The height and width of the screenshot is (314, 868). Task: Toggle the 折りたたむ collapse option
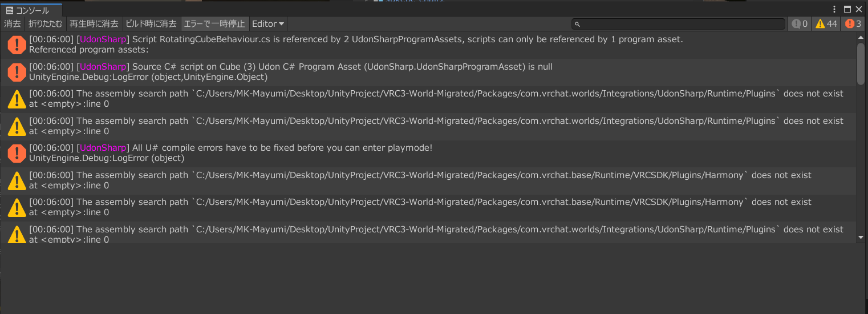(x=46, y=24)
